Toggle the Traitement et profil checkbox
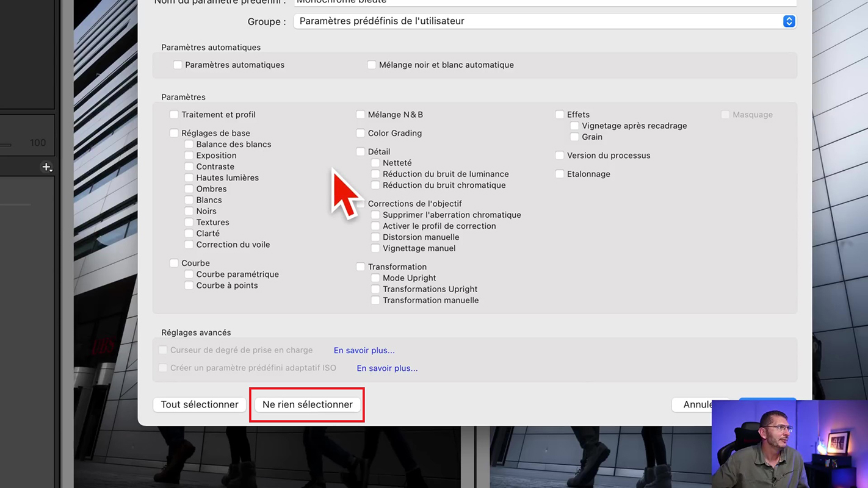Screen dimensions: 868x488 (174, 115)
